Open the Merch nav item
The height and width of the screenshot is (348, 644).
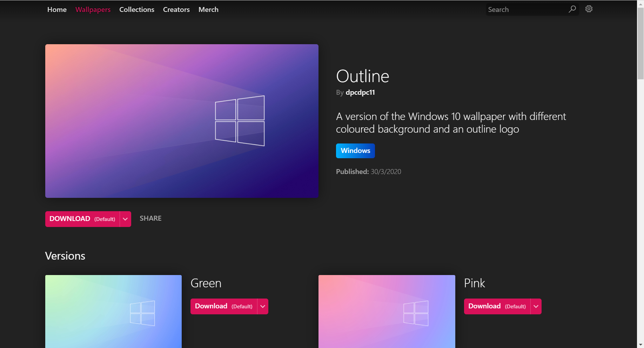(208, 9)
